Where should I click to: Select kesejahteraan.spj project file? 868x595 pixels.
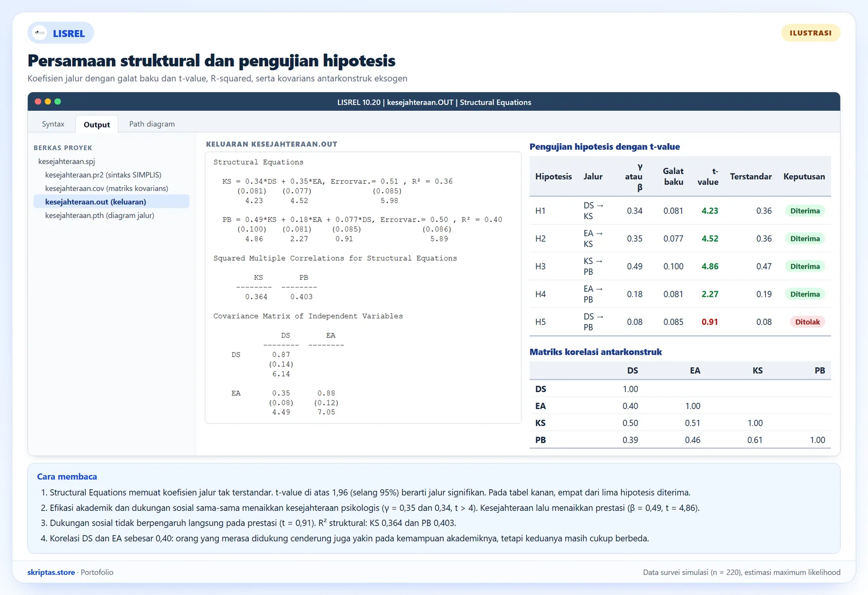[67, 161]
